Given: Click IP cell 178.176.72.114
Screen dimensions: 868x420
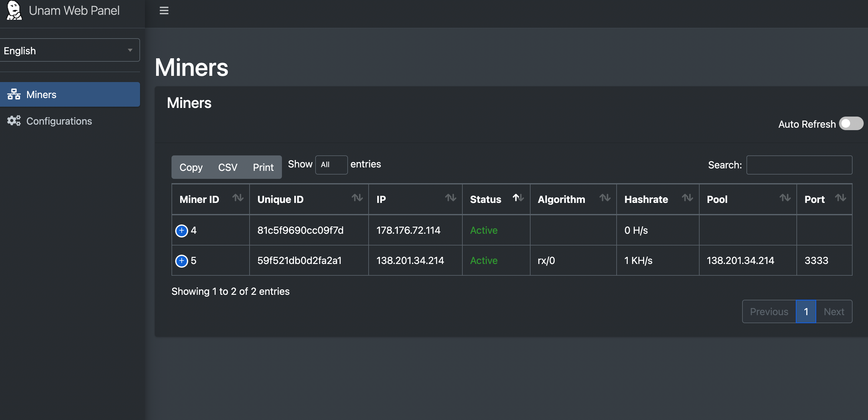Looking at the screenshot, I should point(408,230).
